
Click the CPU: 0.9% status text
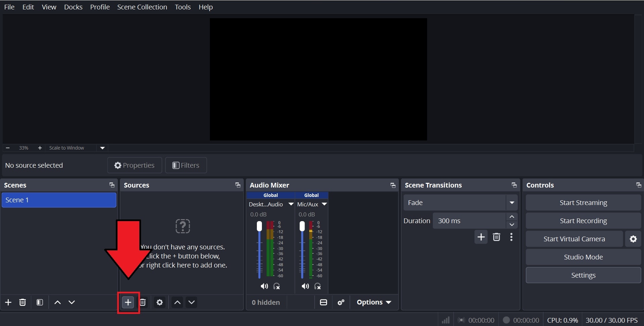[x=563, y=320]
